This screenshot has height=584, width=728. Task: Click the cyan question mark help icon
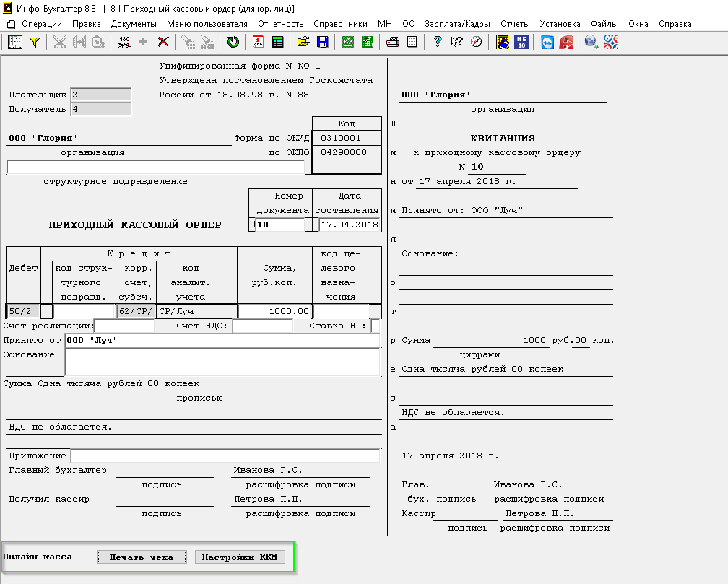pos(438,43)
